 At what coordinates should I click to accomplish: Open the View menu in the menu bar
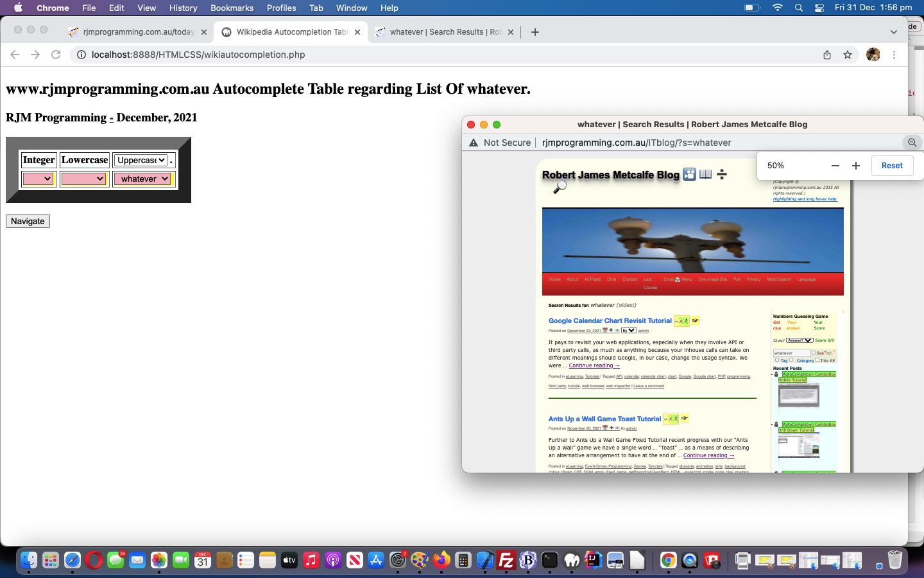tap(146, 8)
